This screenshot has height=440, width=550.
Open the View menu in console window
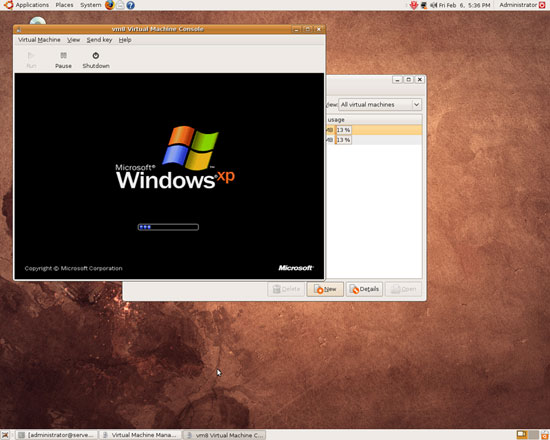[x=74, y=40]
